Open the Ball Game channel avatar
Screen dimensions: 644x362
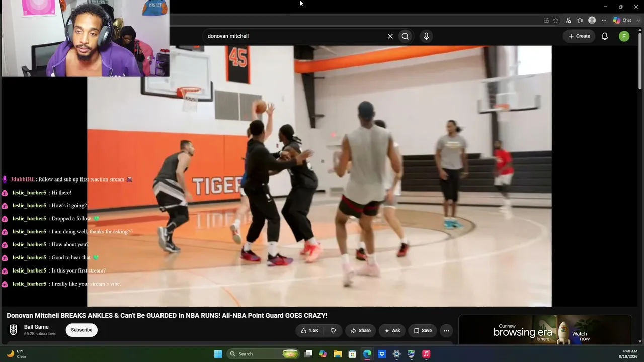click(14, 330)
